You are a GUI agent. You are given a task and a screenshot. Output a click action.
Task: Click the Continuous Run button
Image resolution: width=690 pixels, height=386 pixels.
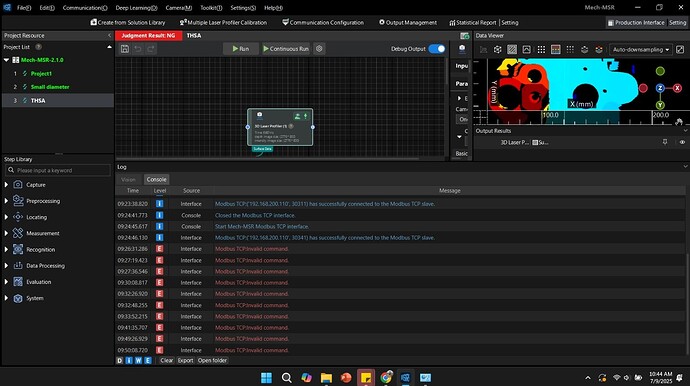[286, 49]
